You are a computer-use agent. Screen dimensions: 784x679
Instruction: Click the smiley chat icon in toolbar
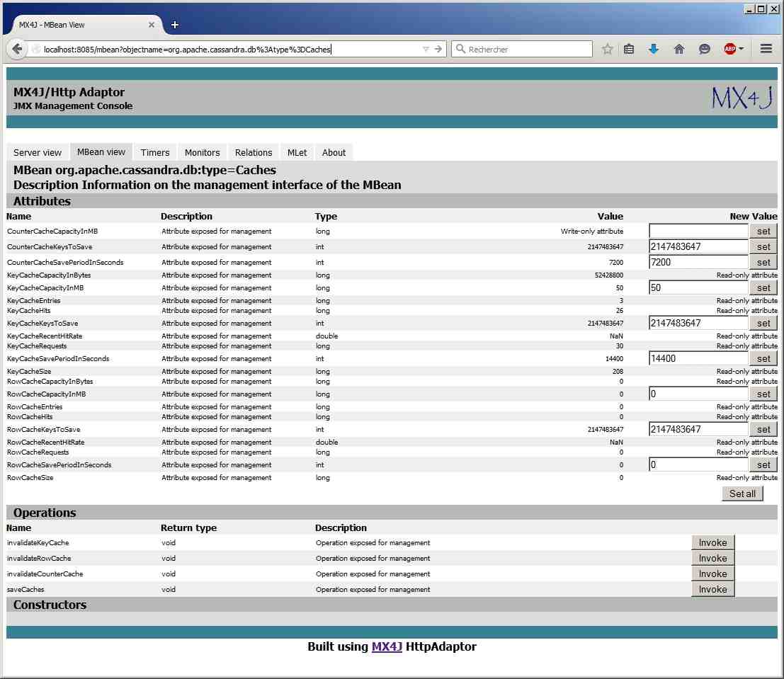point(704,49)
